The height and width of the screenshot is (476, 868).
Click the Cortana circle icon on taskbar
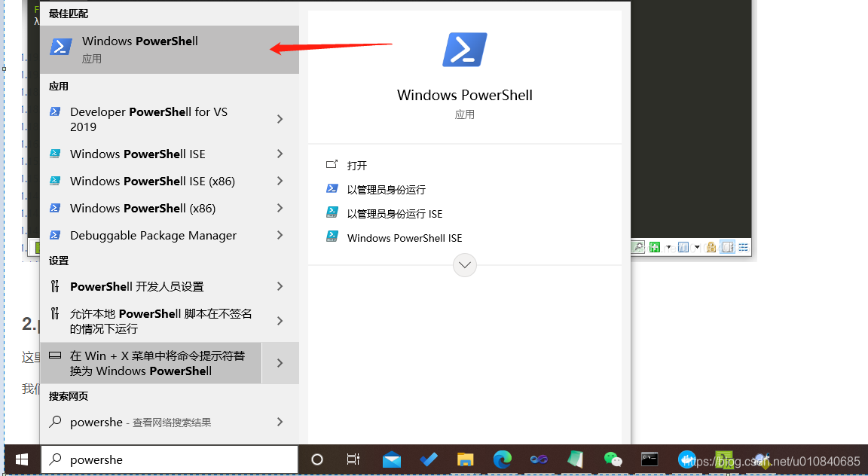point(316,459)
